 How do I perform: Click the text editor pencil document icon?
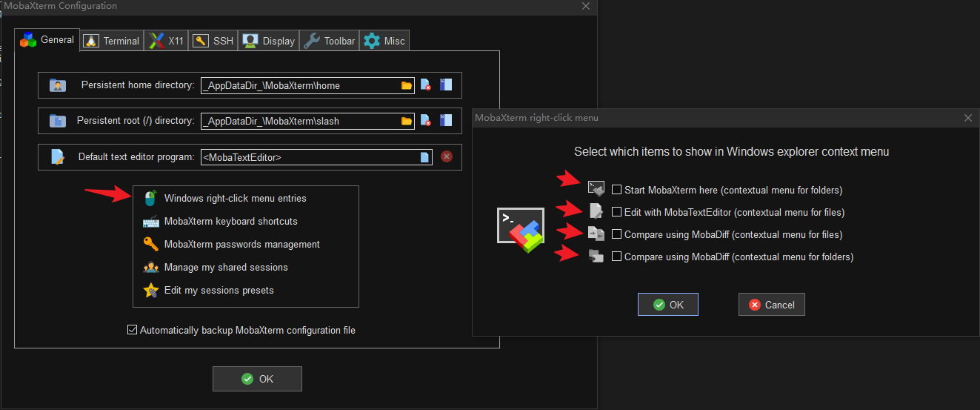tap(58, 156)
